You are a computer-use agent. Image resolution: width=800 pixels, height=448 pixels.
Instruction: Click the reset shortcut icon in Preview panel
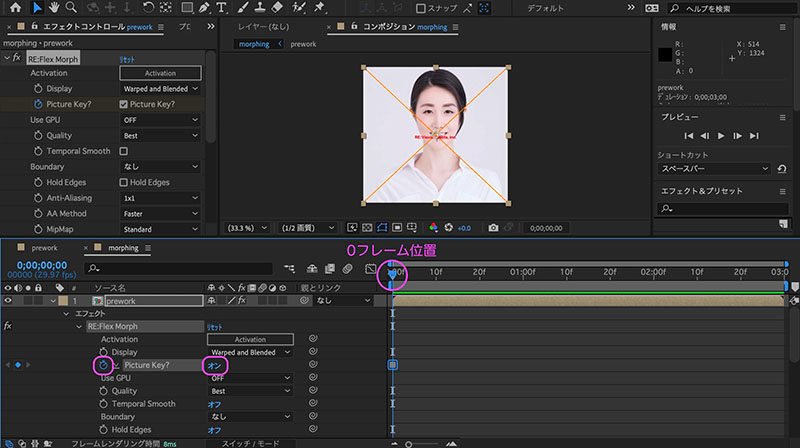[x=782, y=168]
